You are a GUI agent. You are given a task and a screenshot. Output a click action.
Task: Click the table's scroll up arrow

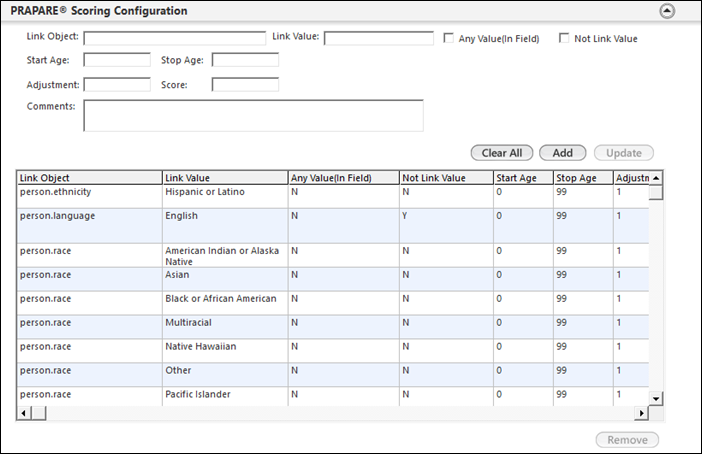coord(656,178)
